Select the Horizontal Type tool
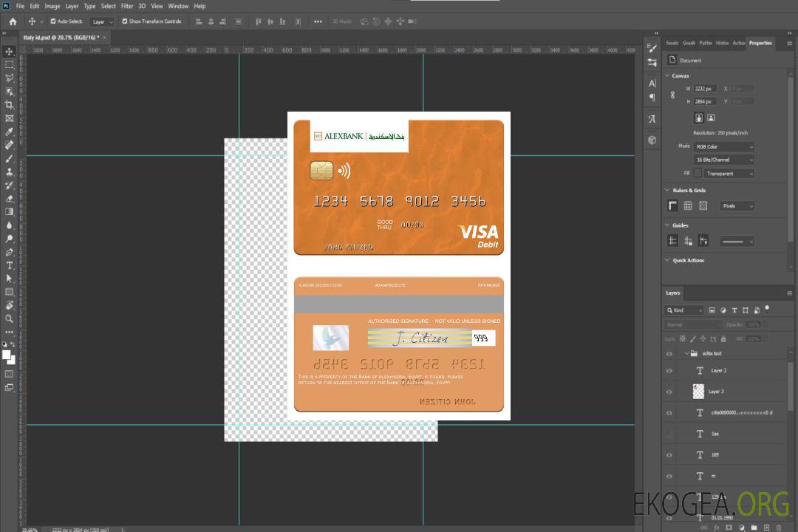 click(9, 265)
